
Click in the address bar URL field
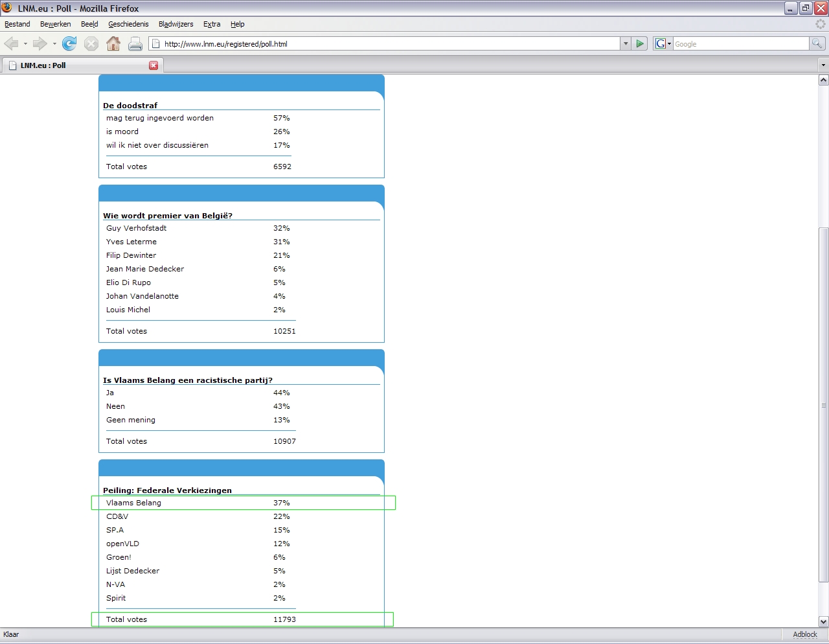click(x=389, y=44)
